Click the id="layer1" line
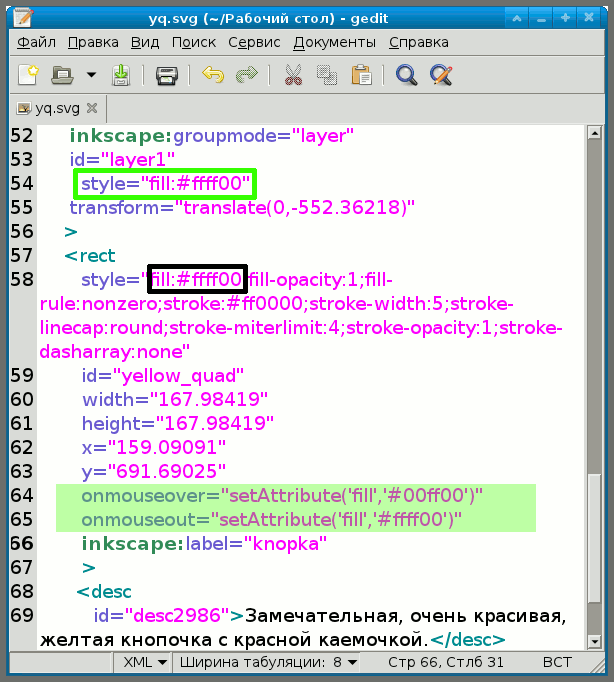This screenshot has width=614, height=682. (x=122, y=160)
